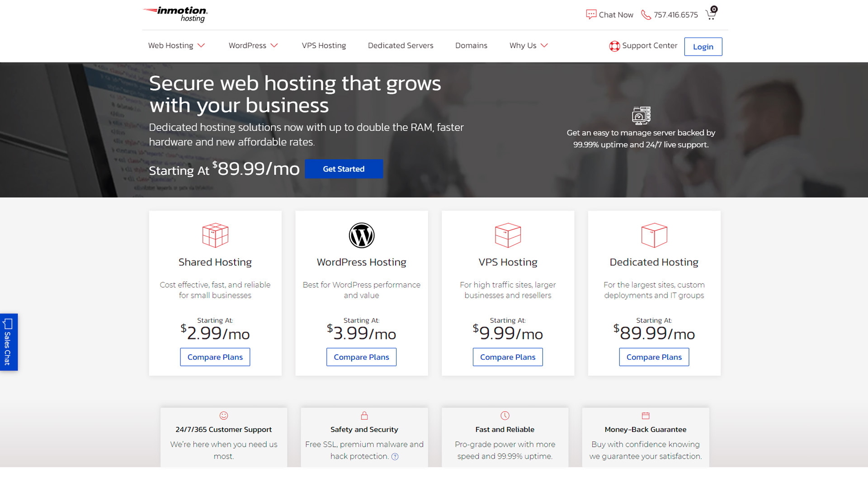Click the Dedicated Hosting box icon
The image size is (868, 488).
click(x=654, y=235)
